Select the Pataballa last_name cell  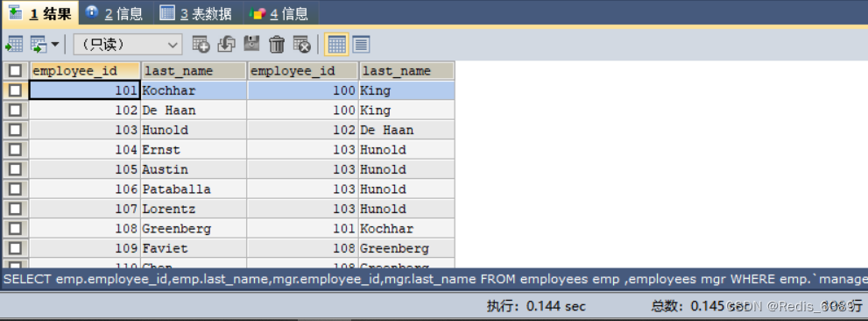tap(194, 189)
